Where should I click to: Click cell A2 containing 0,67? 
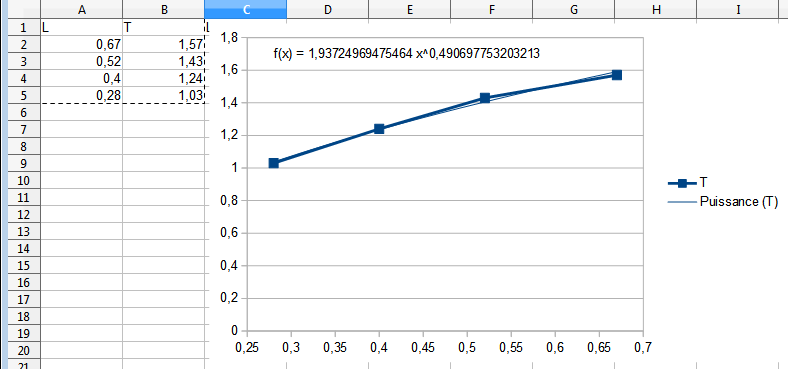pyautogui.click(x=81, y=45)
